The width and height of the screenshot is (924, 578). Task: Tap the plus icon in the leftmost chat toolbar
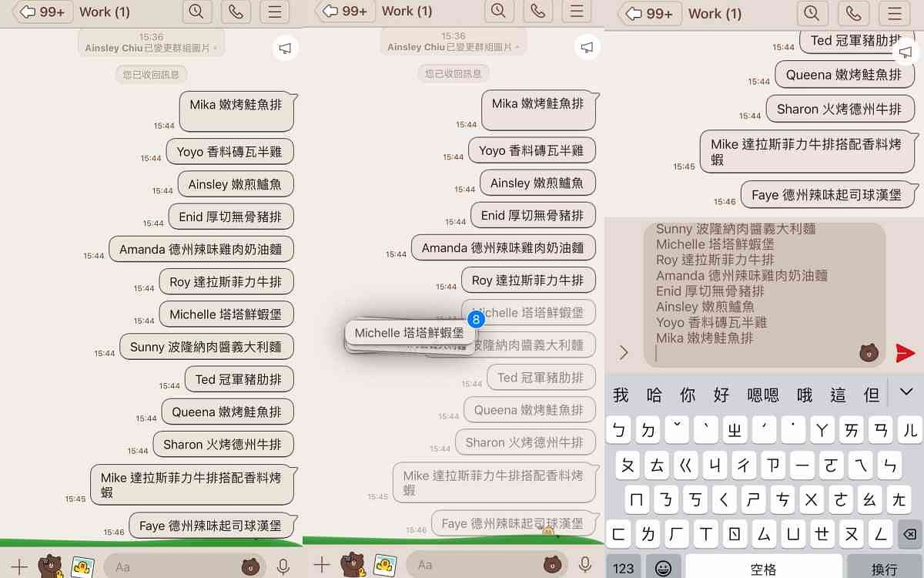tap(19, 566)
